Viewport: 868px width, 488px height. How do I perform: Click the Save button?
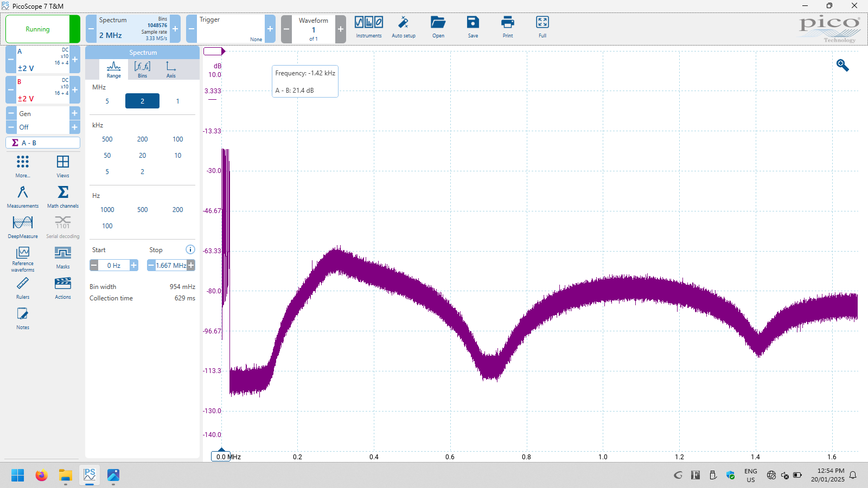(473, 27)
